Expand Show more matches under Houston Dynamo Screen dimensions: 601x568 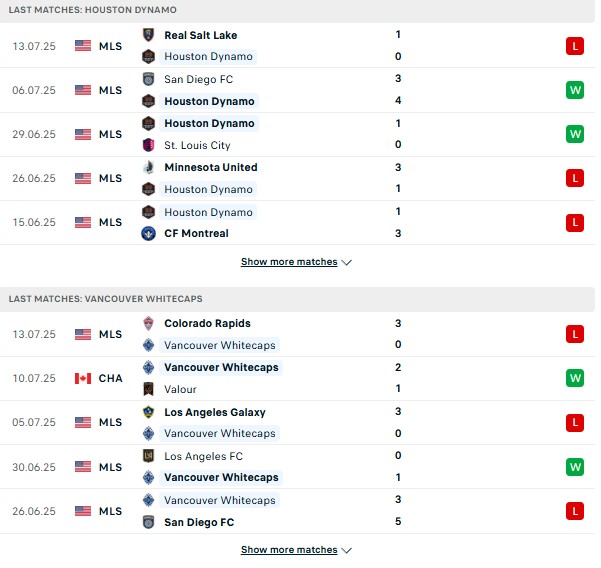[x=296, y=262]
